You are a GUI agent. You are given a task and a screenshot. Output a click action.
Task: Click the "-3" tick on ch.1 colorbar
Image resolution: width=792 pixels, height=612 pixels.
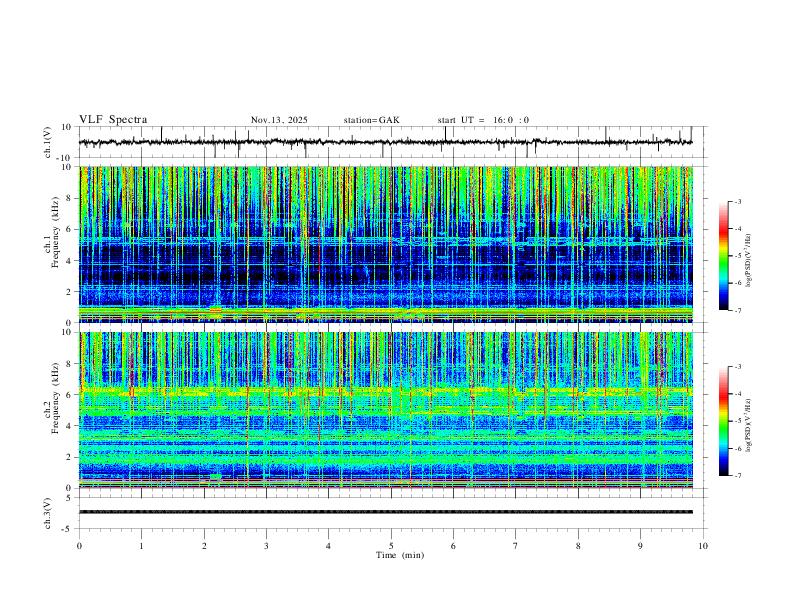pos(738,201)
